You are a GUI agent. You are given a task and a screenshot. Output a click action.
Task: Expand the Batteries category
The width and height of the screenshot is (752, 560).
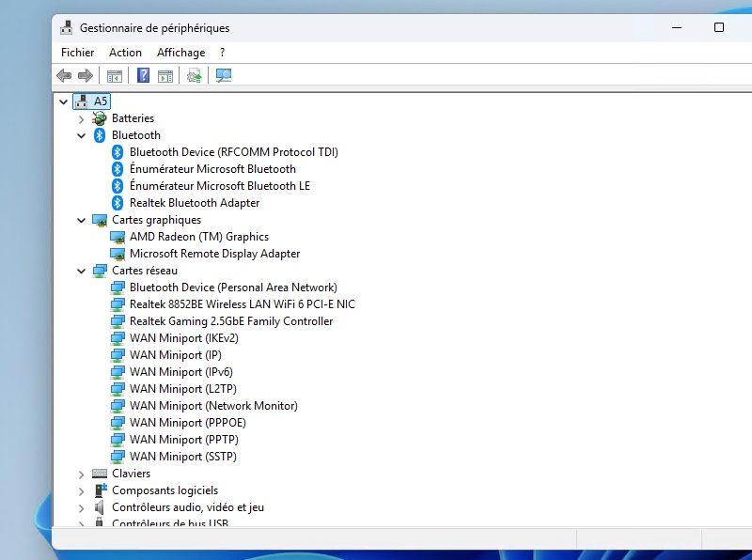(x=82, y=119)
